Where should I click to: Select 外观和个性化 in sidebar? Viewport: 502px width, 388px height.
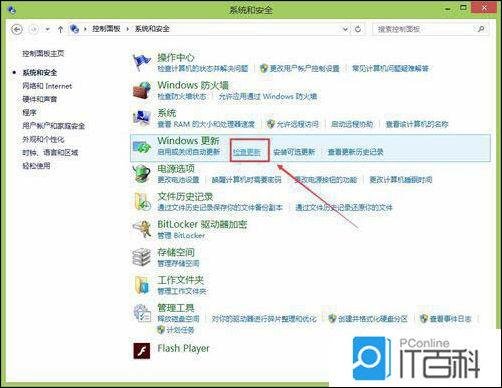click(x=43, y=139)
